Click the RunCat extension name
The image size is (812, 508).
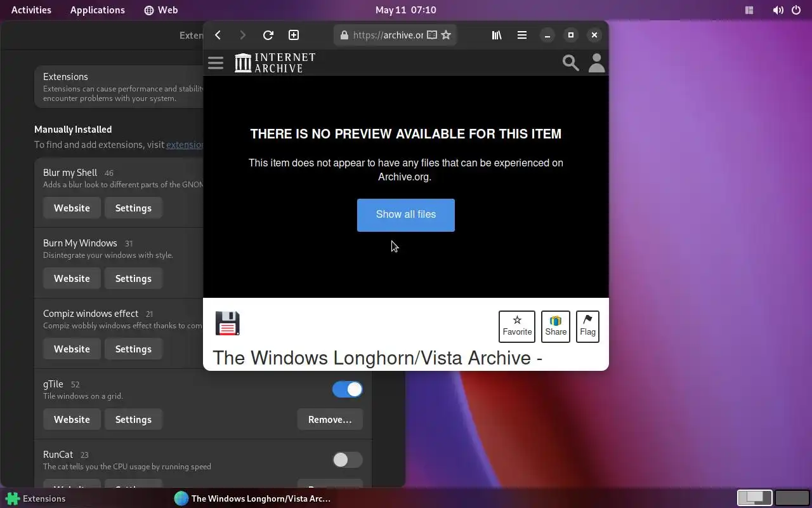[x=58, y=455]
